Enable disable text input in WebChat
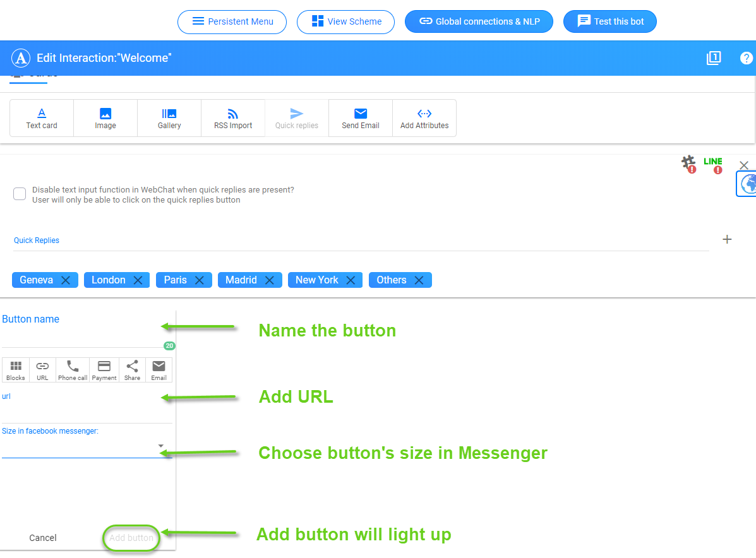Viewport: 756px width, 558px height. point(19,194)
